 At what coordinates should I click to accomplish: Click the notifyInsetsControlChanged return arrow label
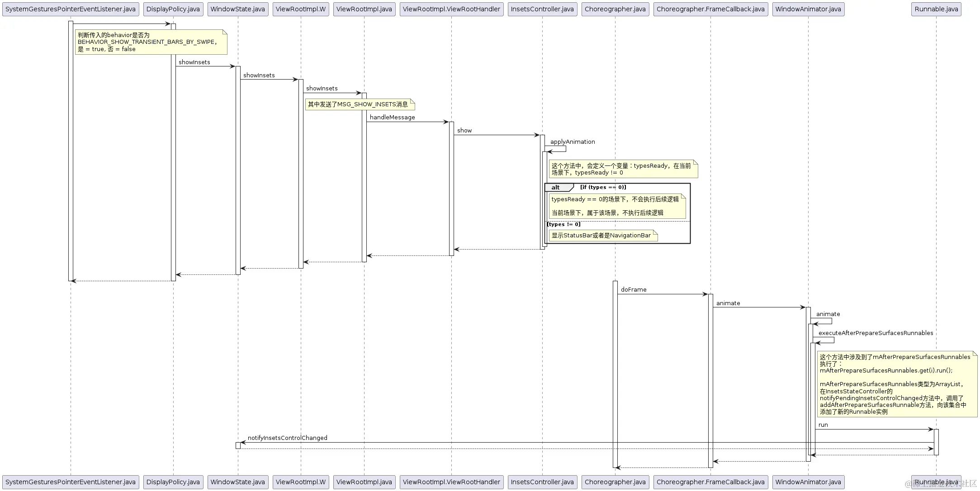[x=287, y=438]
